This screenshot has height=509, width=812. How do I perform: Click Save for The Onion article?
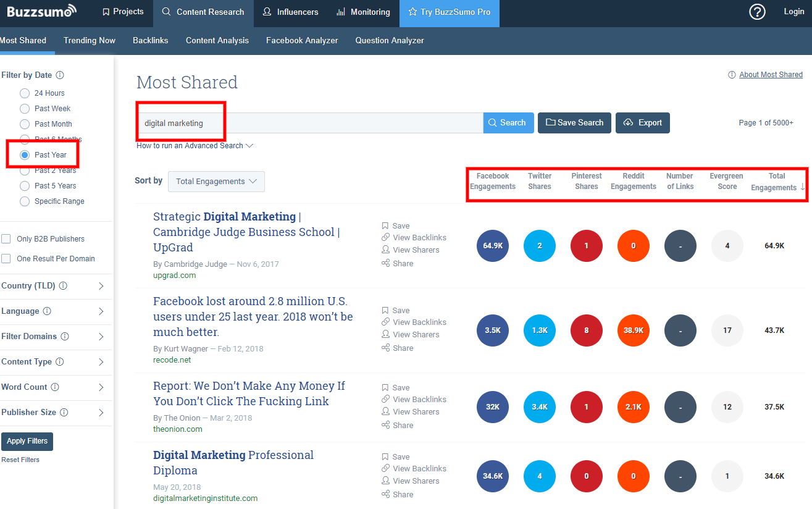click(x=396, y=388)
